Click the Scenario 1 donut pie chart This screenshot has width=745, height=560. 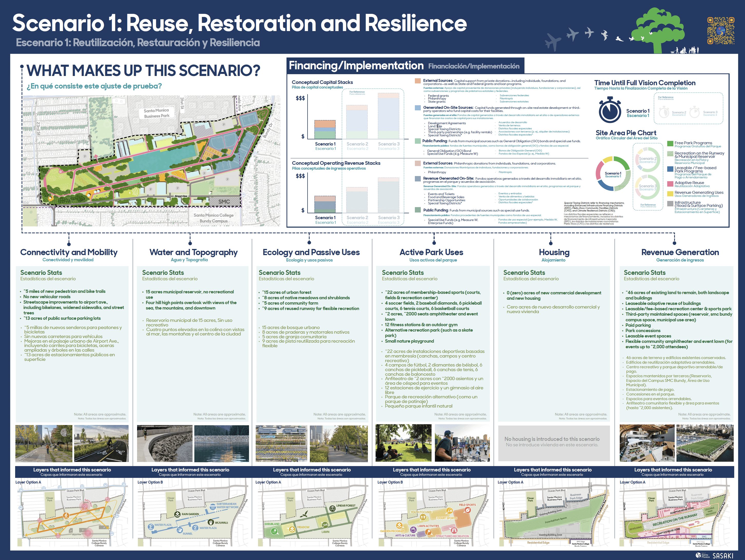click(613, 174)
